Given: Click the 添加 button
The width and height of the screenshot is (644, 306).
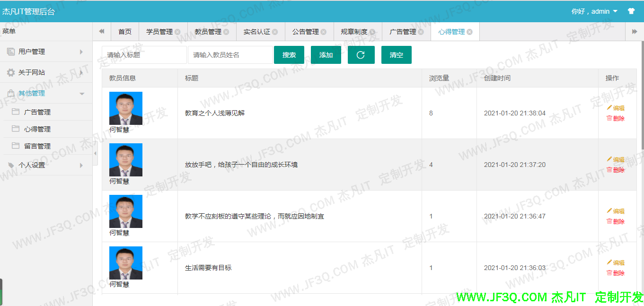Looking at the screenshot, I should 326,54.
